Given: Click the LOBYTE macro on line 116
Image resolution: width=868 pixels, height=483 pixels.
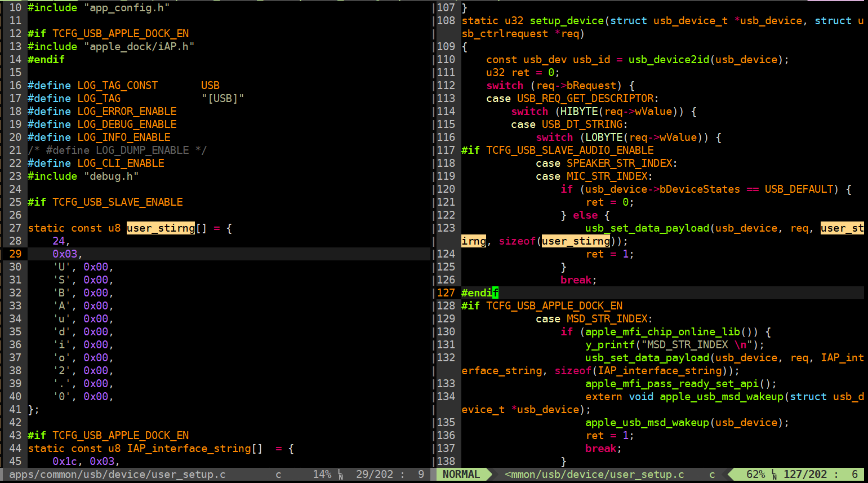Looking at the screenshot, I should [604, 138].
